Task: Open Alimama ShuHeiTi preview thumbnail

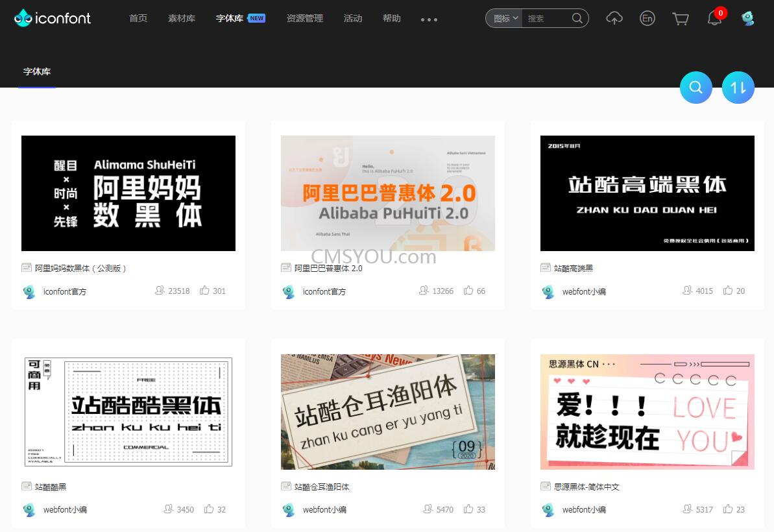Action: (x=128, y=193)
